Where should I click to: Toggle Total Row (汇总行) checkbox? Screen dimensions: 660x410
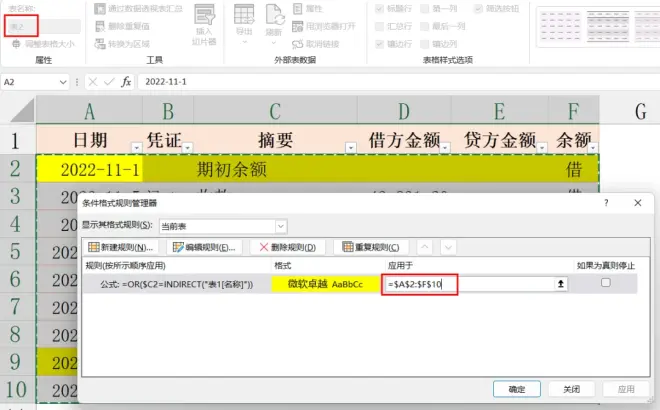click(380, 26)
